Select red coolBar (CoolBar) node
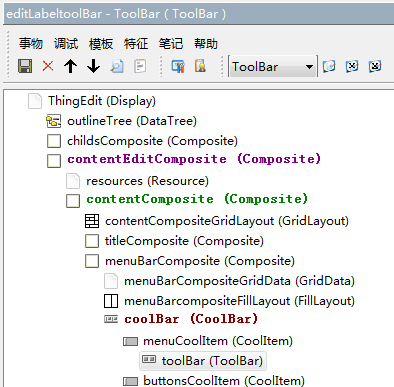This screenshot has height=387, width=394. click(x=191, y=319)
